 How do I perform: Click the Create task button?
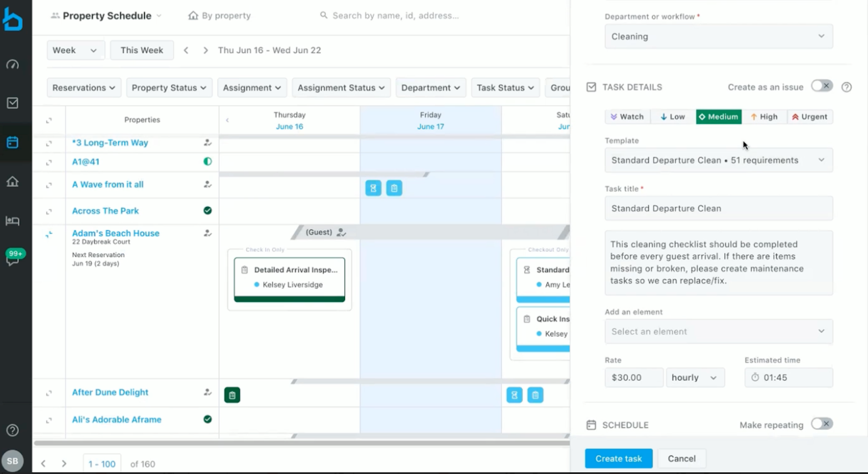pos(618,459)
